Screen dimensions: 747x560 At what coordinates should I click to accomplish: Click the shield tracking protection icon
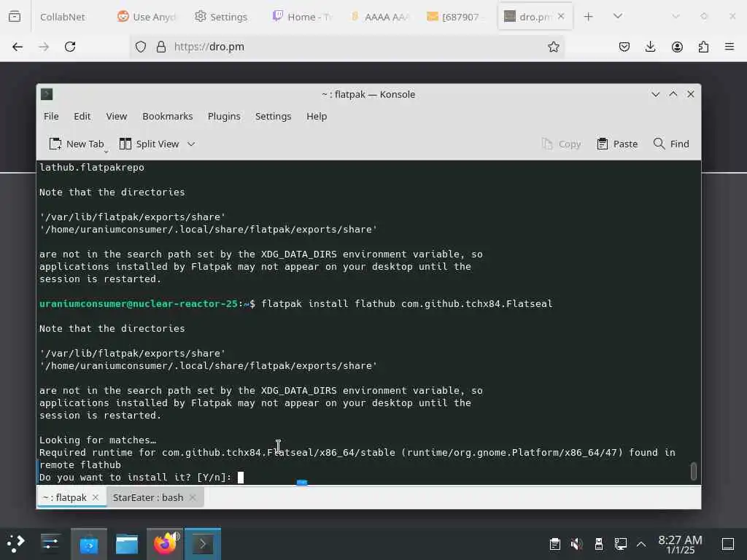(141, 47)
